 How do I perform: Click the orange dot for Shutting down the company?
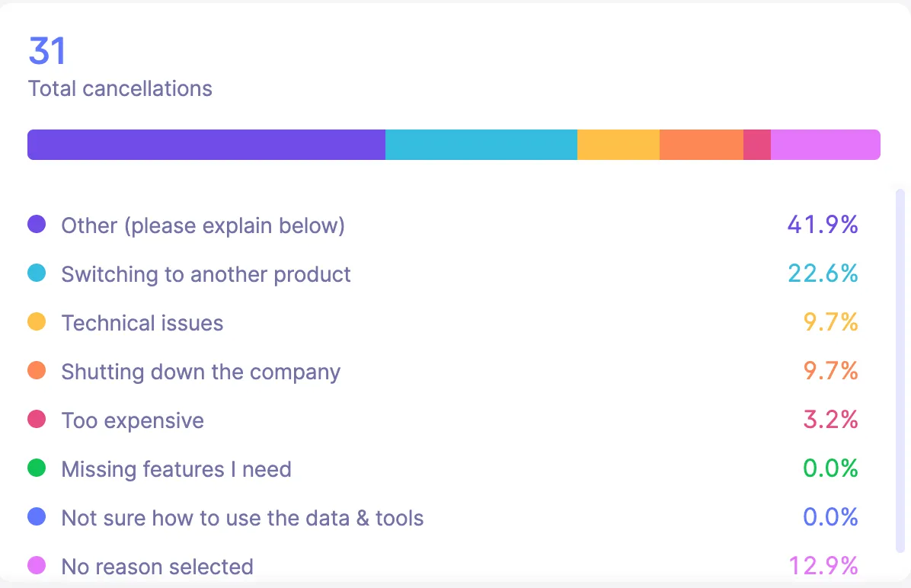coord(37,371)
